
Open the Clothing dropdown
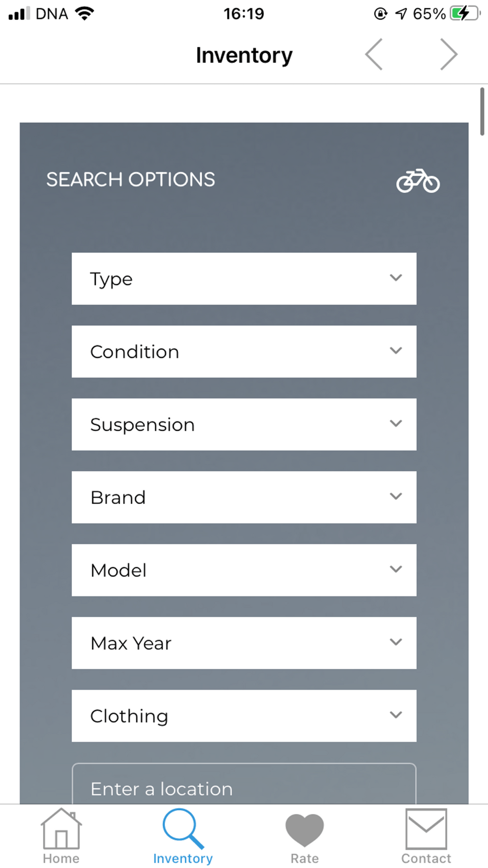click(244, 716)
